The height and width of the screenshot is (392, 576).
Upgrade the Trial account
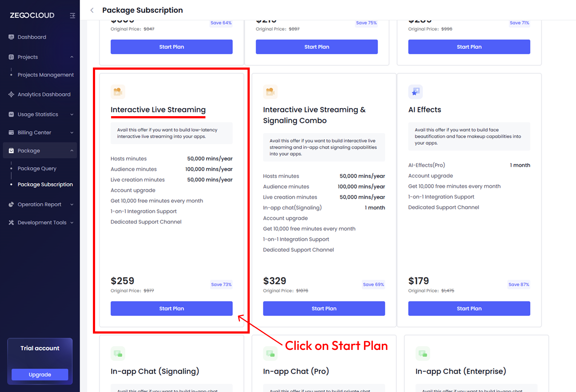tap(40, 375)
